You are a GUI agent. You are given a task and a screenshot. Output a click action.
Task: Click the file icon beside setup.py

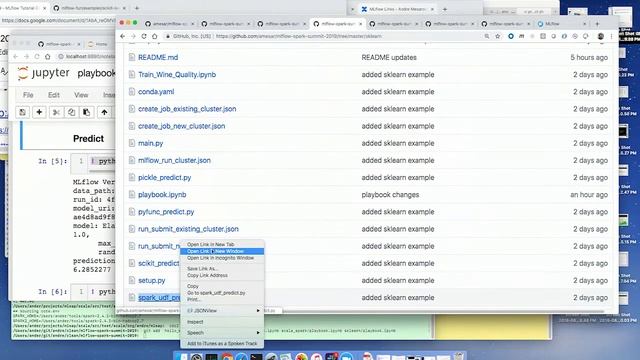[131, 280]
